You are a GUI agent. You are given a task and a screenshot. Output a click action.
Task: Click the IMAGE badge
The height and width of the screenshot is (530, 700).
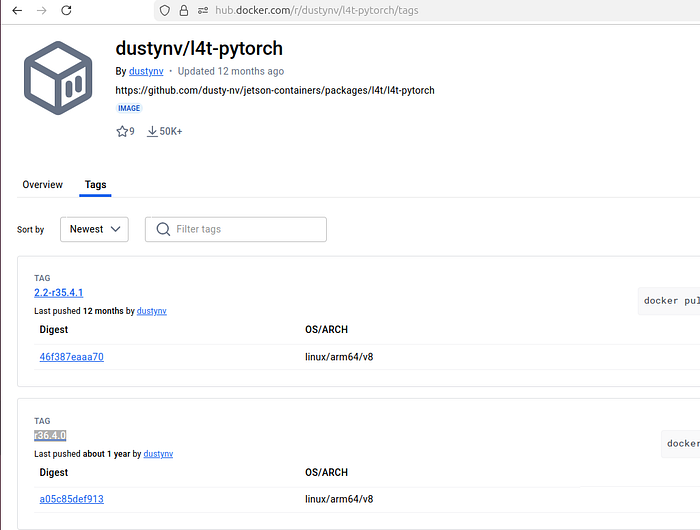129,108
